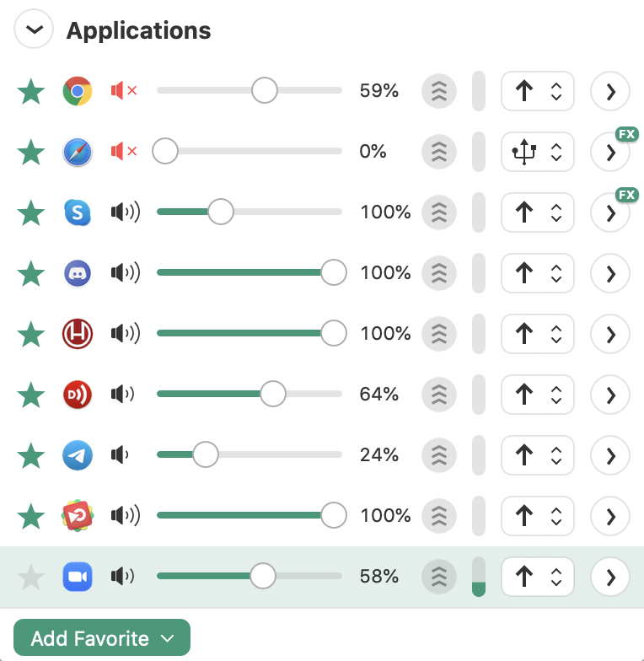Screen dimensions: 644x661
Task: Unmute Chrome using its red speaker icon
Action: (123, 91)
